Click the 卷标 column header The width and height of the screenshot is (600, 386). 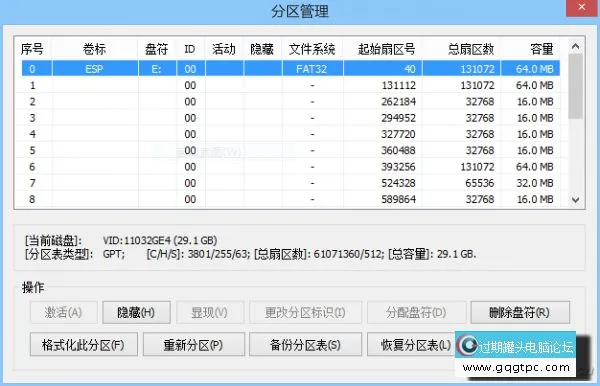click(95, 49)
